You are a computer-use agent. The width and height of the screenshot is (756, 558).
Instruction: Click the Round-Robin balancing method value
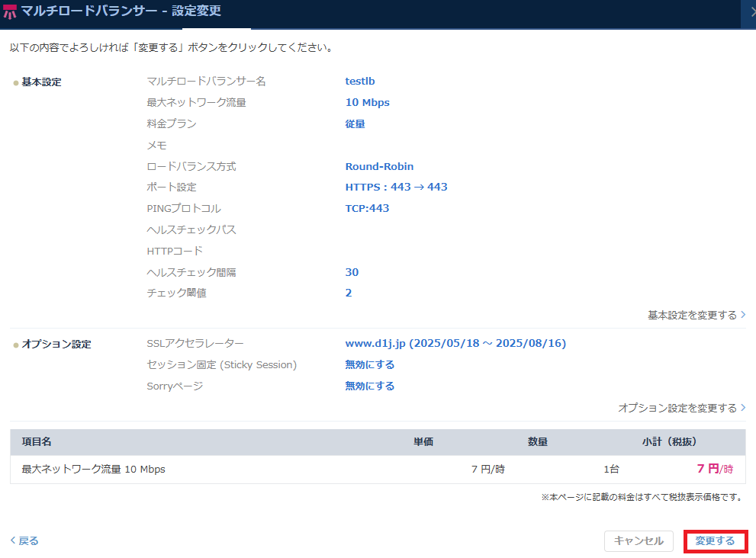379,166
